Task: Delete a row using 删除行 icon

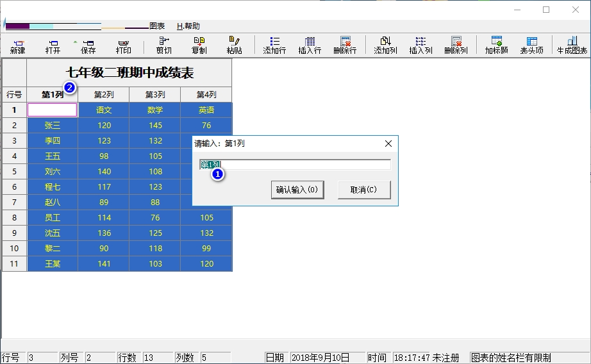Action: coord(345,45)
